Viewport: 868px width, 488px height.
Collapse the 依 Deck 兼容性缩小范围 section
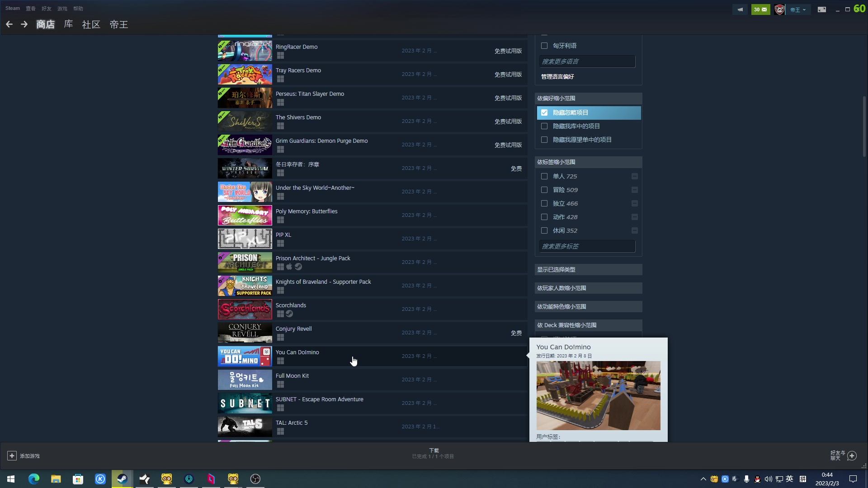pyautogui.click(x=588, y=325)
